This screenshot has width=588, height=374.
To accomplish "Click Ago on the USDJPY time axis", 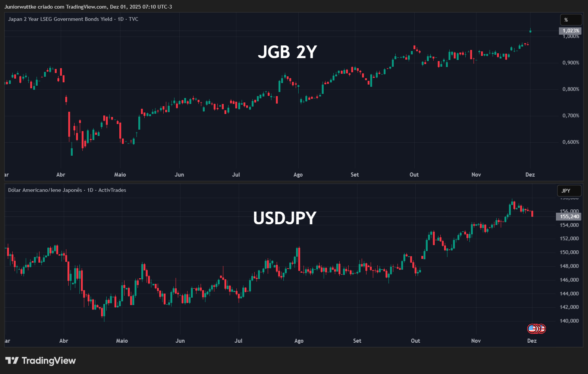I will point(299,341).
